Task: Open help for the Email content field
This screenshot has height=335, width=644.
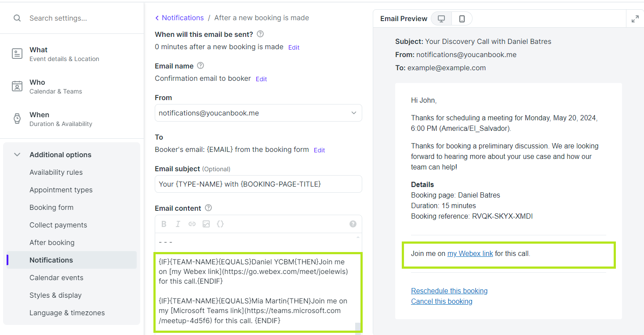Action: tap(208, 207)
